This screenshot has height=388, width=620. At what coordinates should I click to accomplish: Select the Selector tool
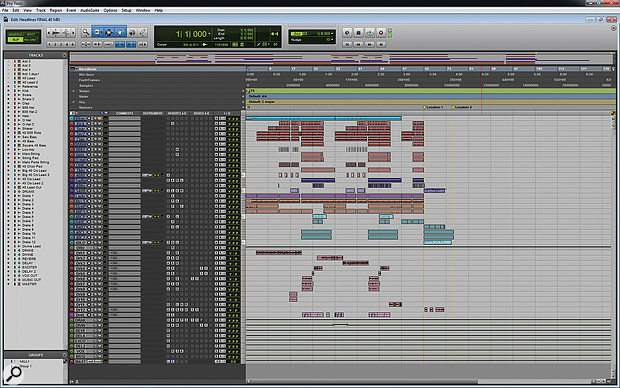click(x=109, y=32)
